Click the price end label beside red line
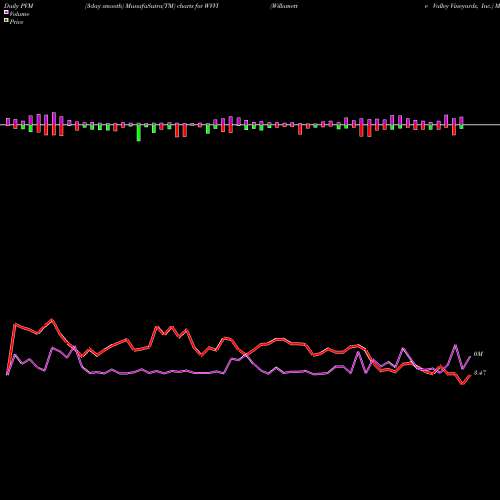 pyautogui.click(x=479, y=373)
